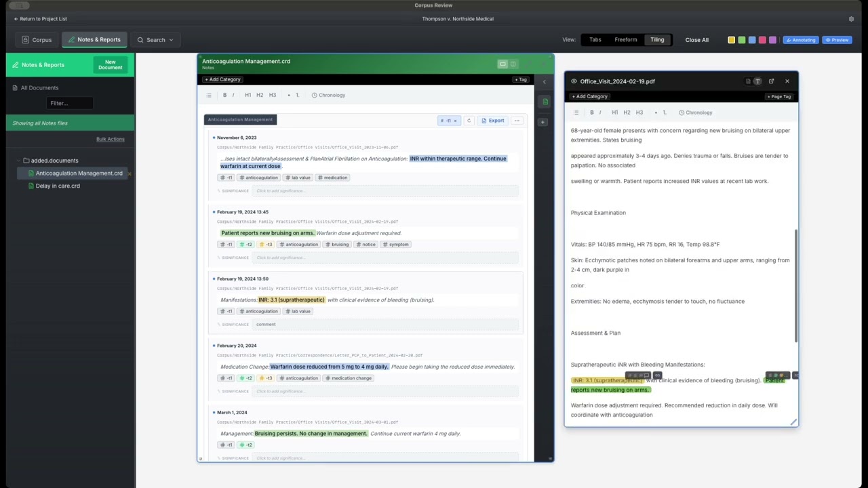Switch PDF panel to text view (T) icon
868x488 pixels.
[757, 81]
